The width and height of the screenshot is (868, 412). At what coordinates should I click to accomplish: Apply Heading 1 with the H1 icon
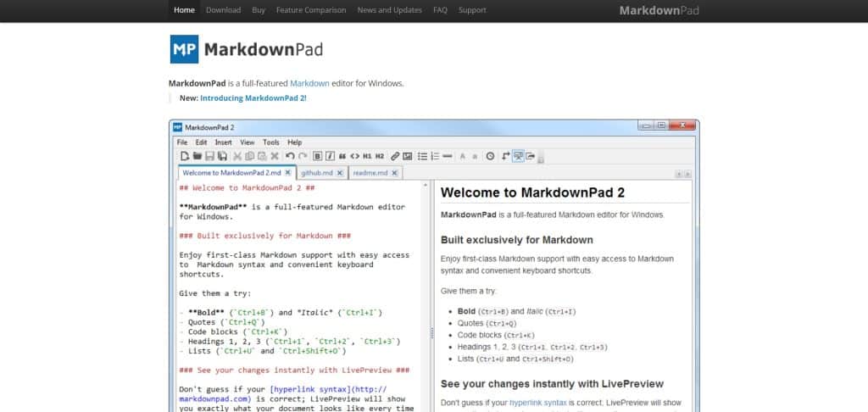(367, 156)
